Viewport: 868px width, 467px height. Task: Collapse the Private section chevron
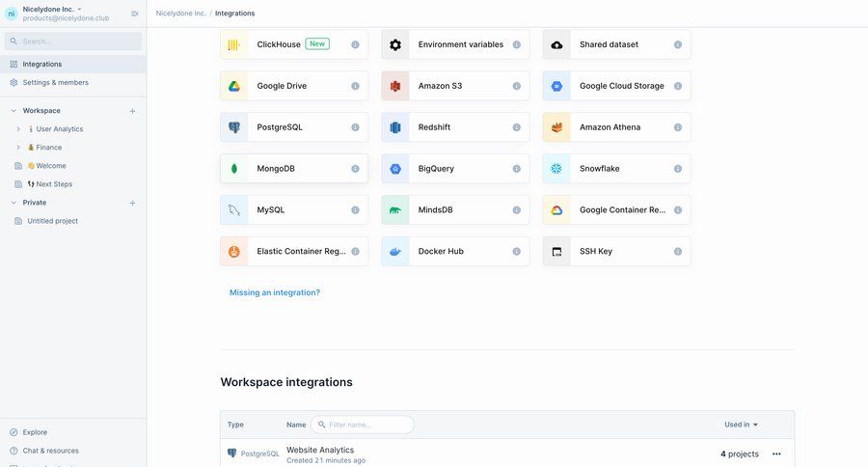pos(14,203)
